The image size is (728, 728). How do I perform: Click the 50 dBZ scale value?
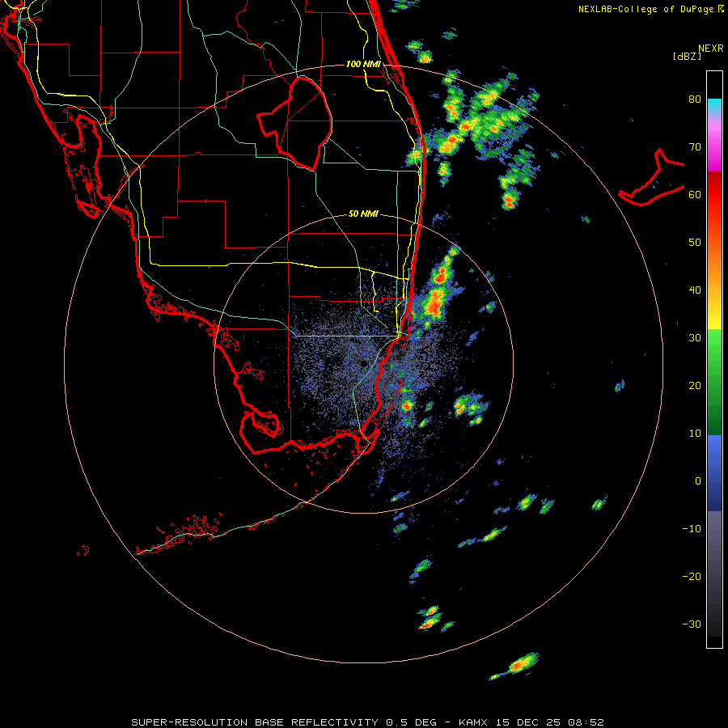pyautogui.click(x=695, y=243)
